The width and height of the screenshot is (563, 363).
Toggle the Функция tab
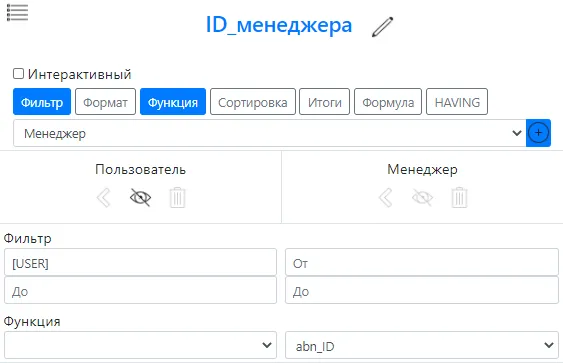click(x=173, y=102)
